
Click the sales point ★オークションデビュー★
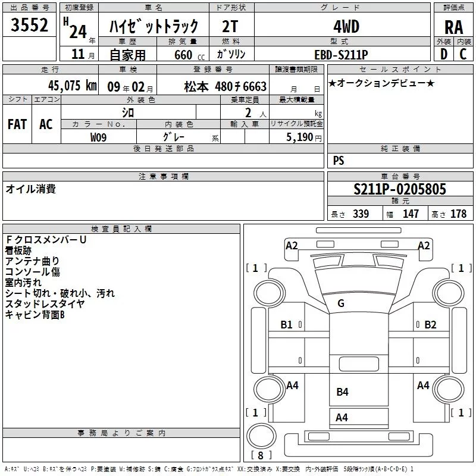[381, 83]
